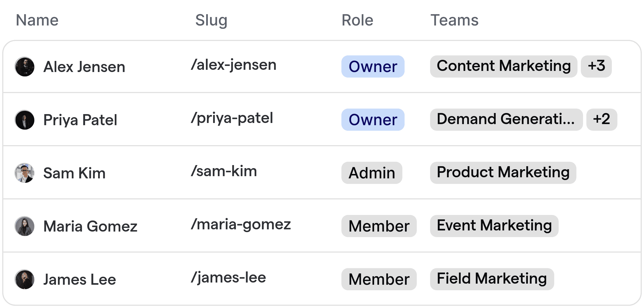
Task: Select the Admin badge for Sam Kim
Action: tap(371, 173)
